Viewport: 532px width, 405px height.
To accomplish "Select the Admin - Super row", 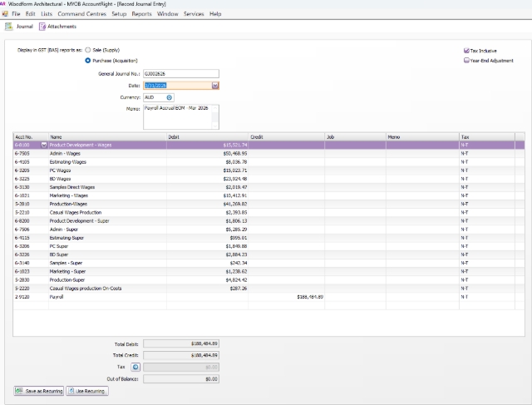I will (268, 230).
